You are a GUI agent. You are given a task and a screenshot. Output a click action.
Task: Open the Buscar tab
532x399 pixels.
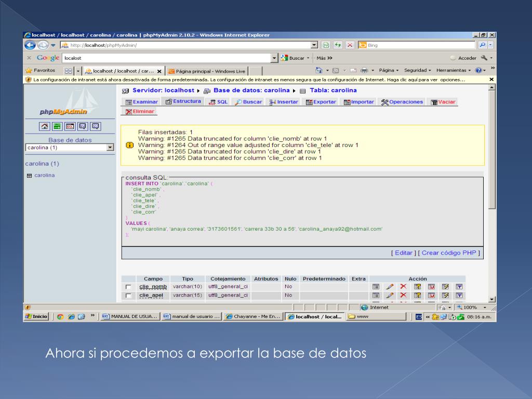coord(249,102)
